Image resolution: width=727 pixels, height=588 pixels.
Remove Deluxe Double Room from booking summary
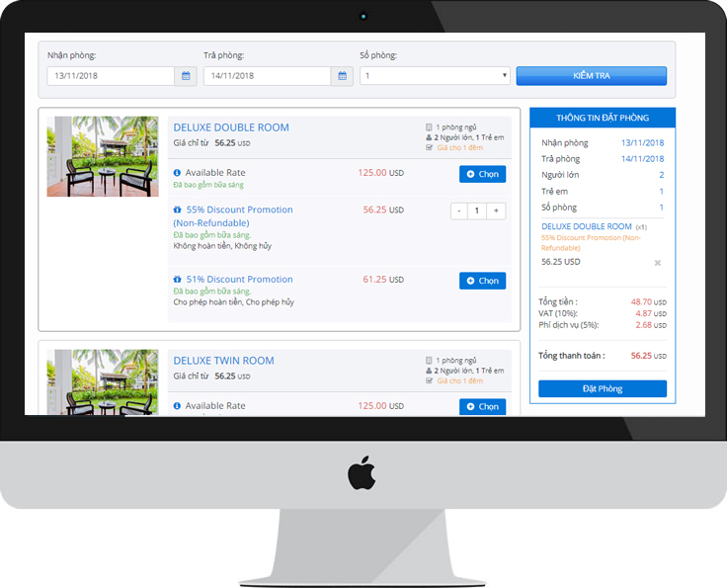[657, 263]
